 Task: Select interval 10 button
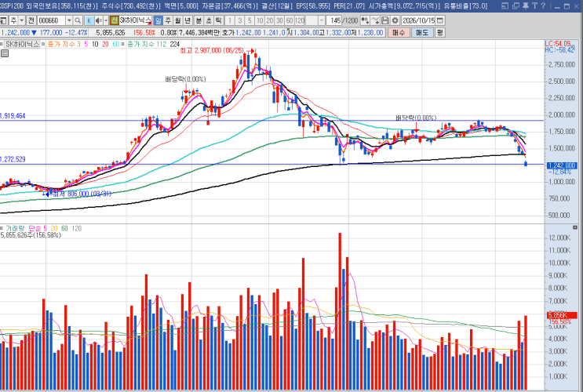pyautogui.click(x=260, y=20)
